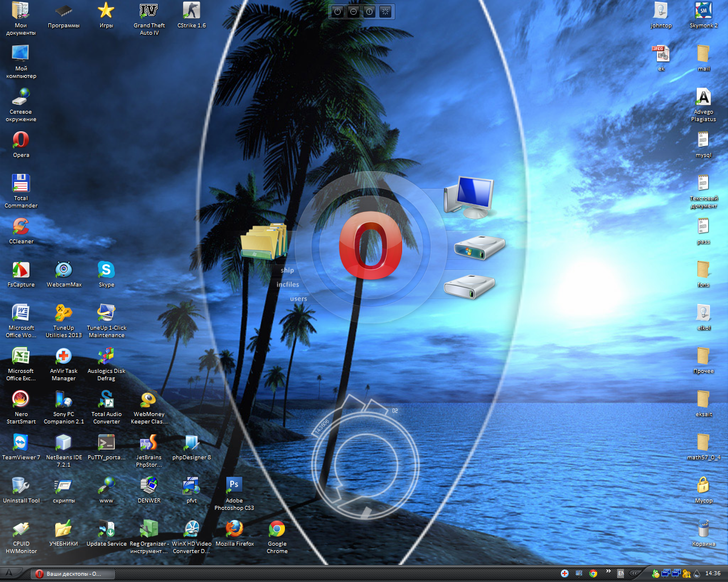Open the Windows system drive in the widget

pyautogui.click(x=479, y=248)
